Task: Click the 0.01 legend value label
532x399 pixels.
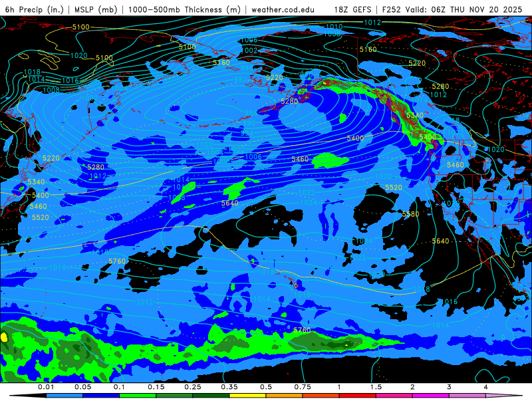Action: point(46,387)
